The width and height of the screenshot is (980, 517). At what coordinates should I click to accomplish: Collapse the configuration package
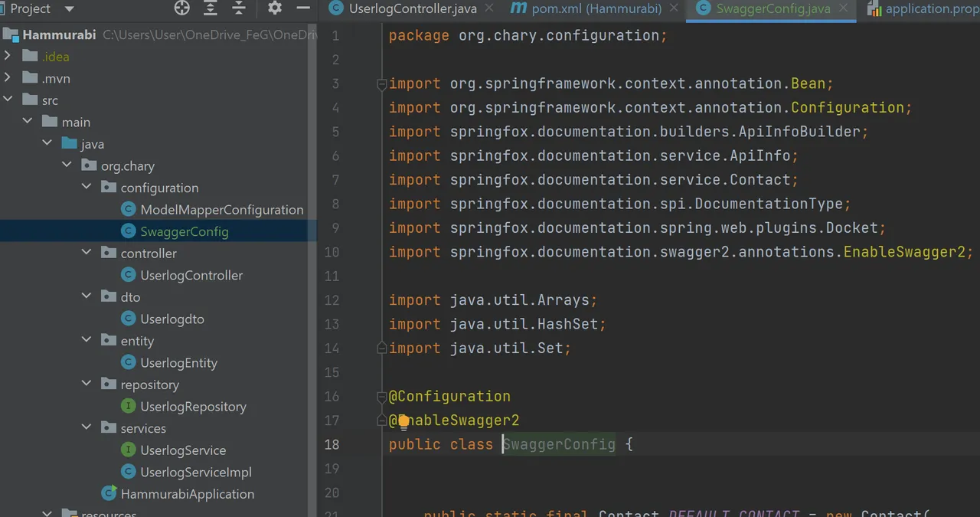coord(87,187)
